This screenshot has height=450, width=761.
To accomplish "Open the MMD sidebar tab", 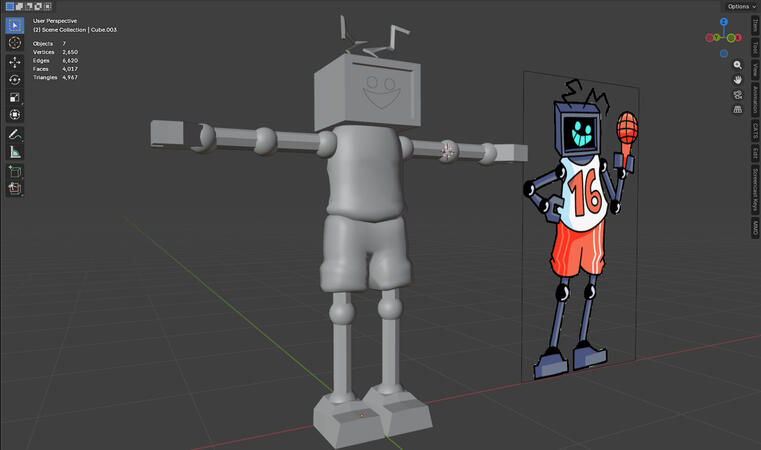I will click(755, 228).
